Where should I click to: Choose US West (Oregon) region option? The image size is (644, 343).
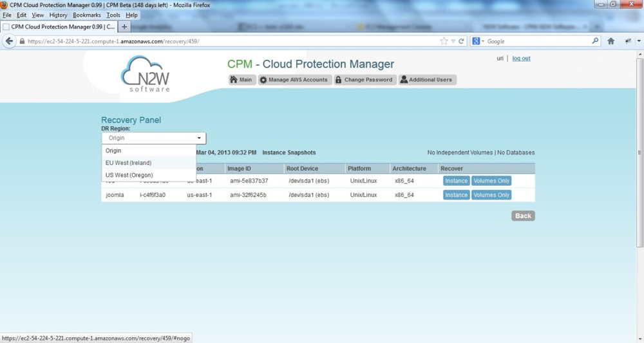(x=149, y=175)
